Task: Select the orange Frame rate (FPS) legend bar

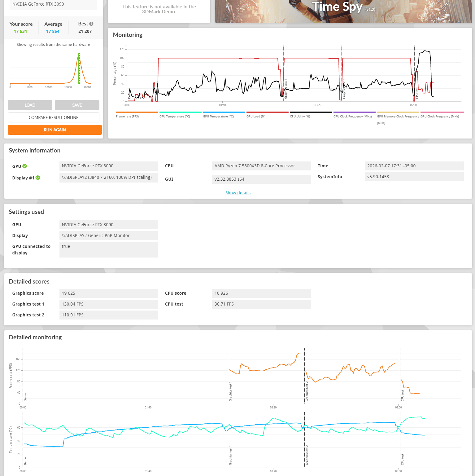Action: pyautogui.click(x=137, y=112)
